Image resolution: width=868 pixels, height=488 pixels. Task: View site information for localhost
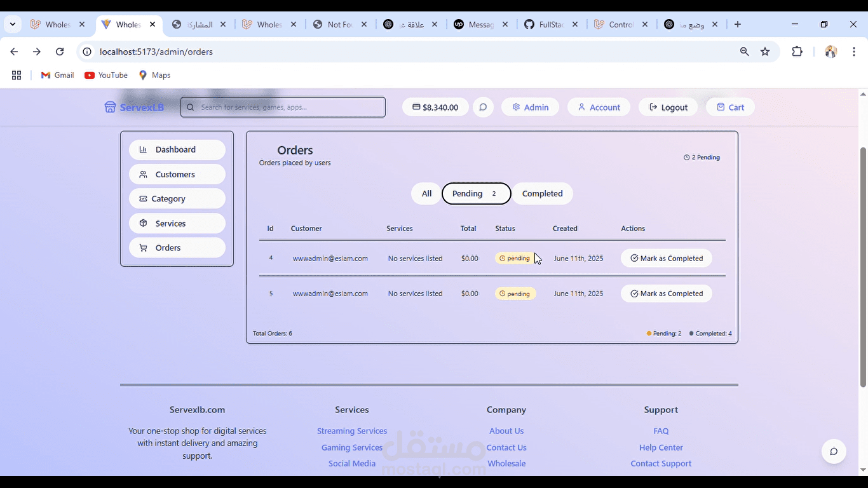tap(88, 51)
